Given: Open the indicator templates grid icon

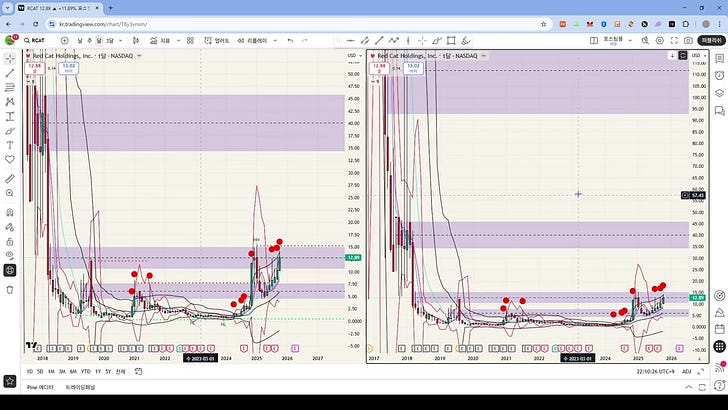Looking at the screenshot, I should tap(190, 40).
